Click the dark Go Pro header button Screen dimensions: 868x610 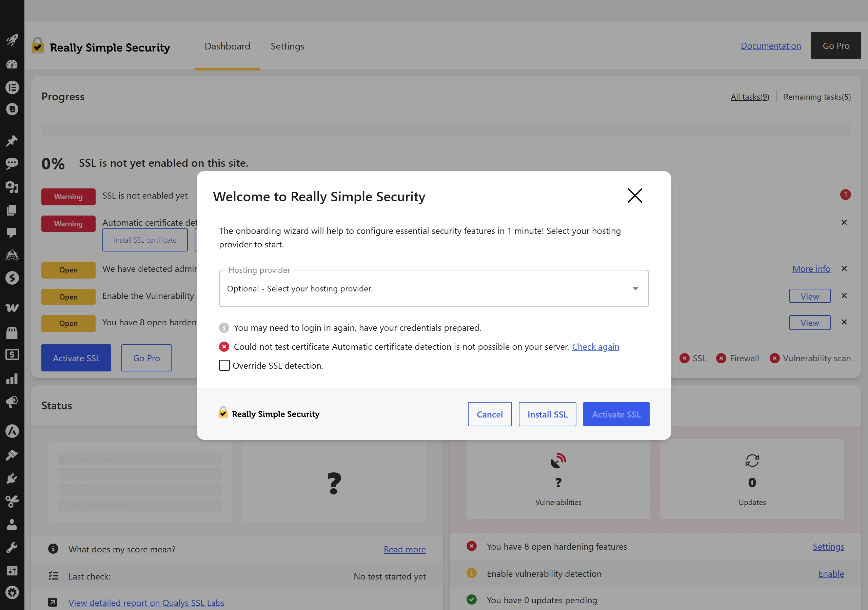coord(836,45)
